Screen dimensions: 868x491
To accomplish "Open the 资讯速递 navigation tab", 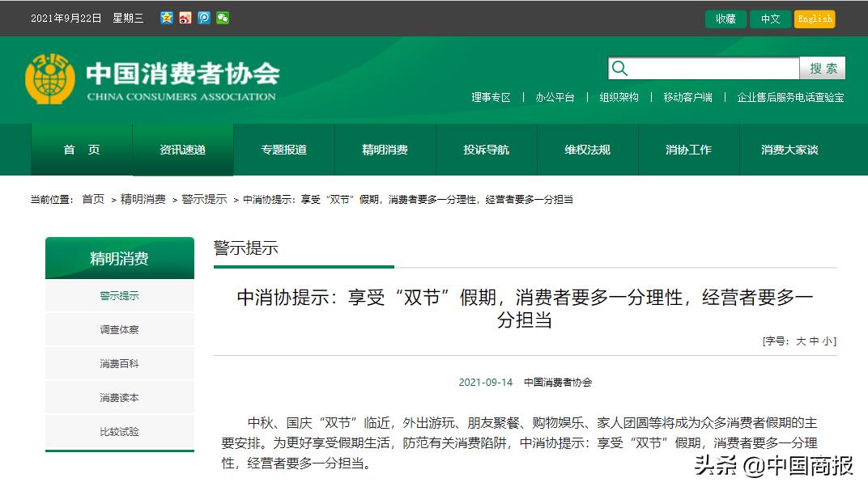I will [x=183, y=149].
